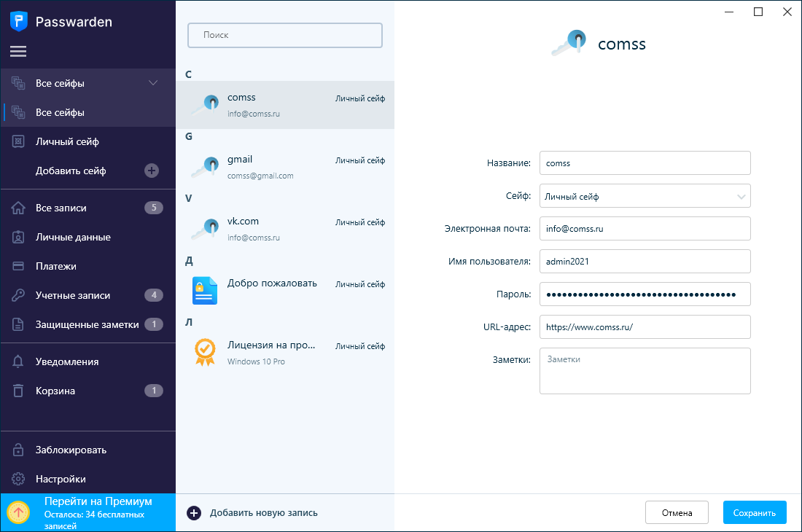
Task: Select the comss entry in list
Action: click(285, 105)
